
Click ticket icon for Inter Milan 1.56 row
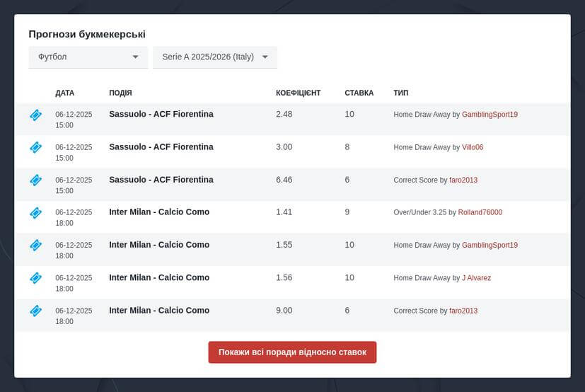[35, 278]
